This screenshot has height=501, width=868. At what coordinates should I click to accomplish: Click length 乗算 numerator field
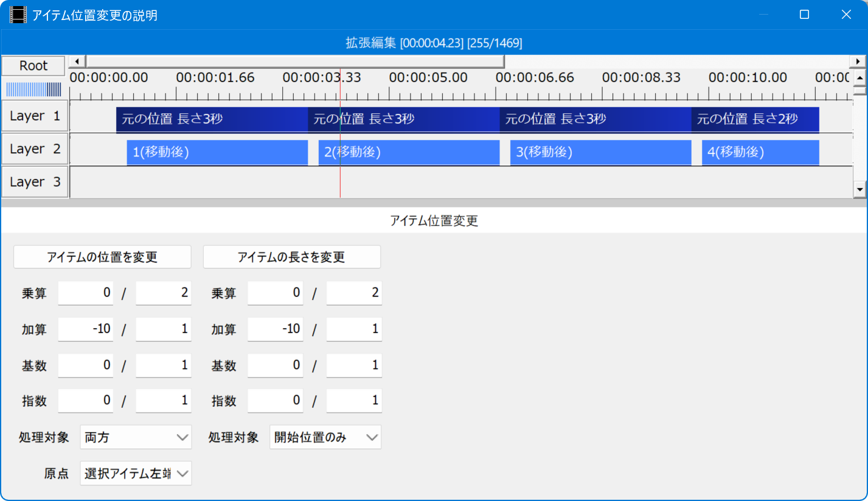point(276,293)
